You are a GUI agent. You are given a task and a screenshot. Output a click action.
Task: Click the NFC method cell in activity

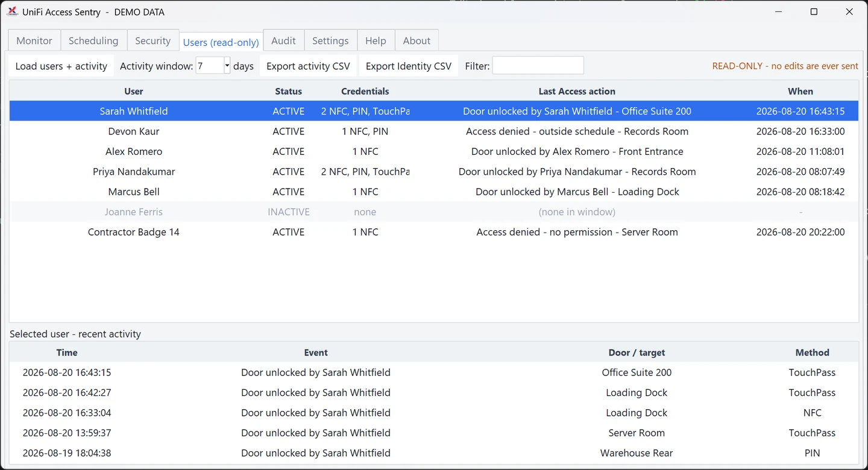pos(812,413)
